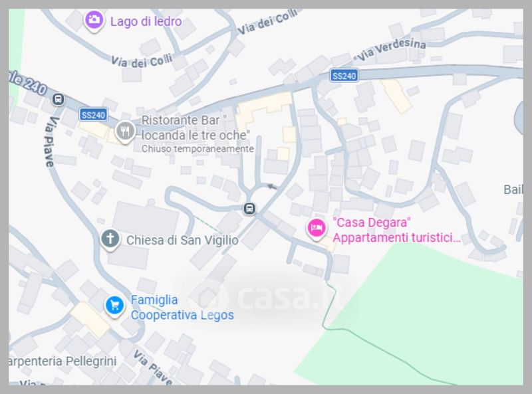Viewport: 532px width, 394px height.
Task: Click the one-way arrow at the roundabout
Action: tap(272, 187)
